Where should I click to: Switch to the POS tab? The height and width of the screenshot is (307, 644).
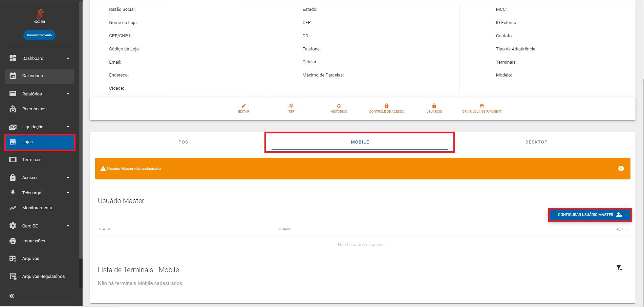[x=183, y=142]
